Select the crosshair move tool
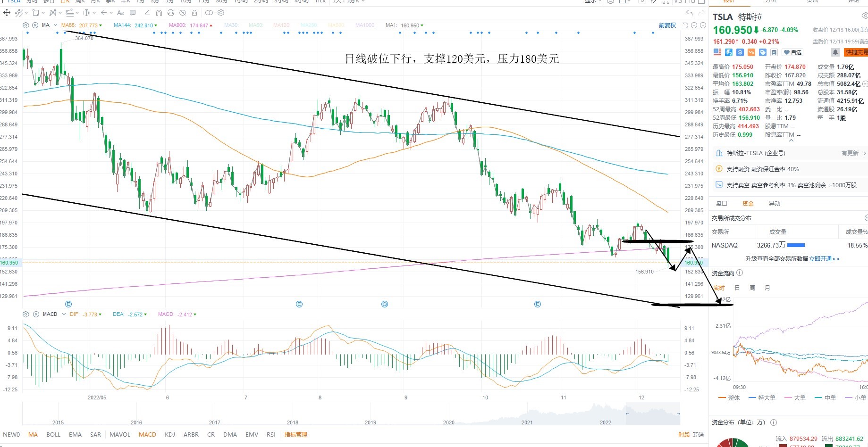 (7, 13)
